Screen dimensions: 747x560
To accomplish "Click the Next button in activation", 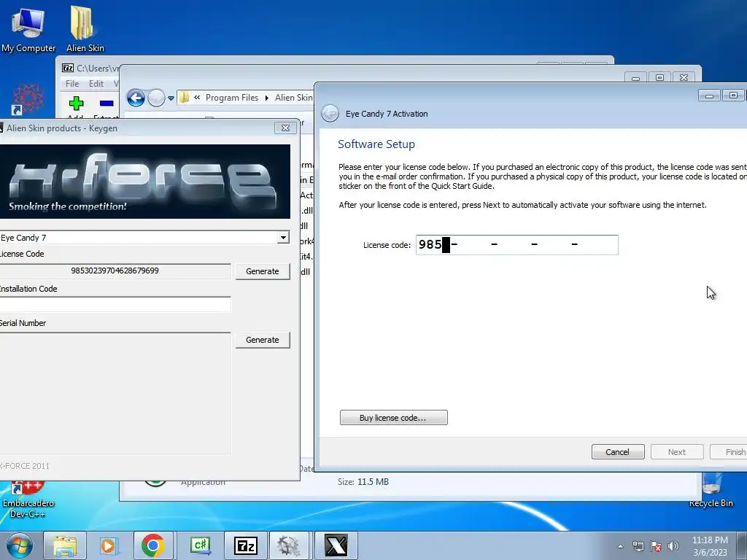I will (676, 452).
